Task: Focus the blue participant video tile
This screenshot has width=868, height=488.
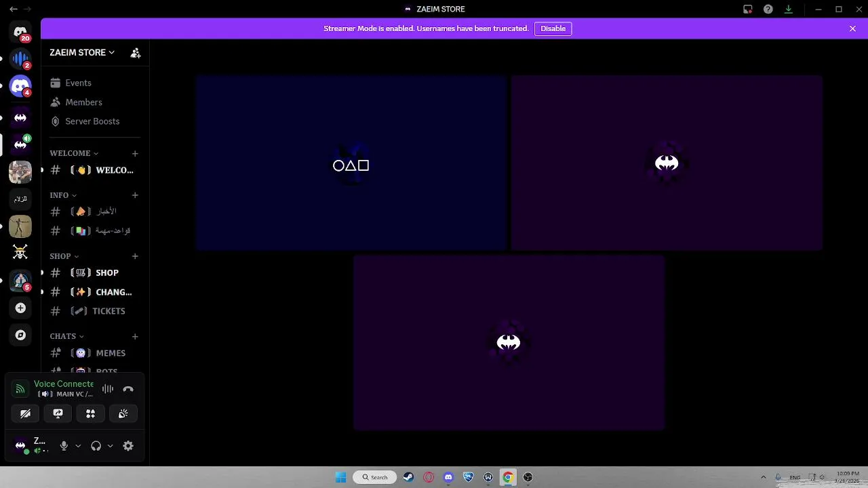Action: click(351, 163)
